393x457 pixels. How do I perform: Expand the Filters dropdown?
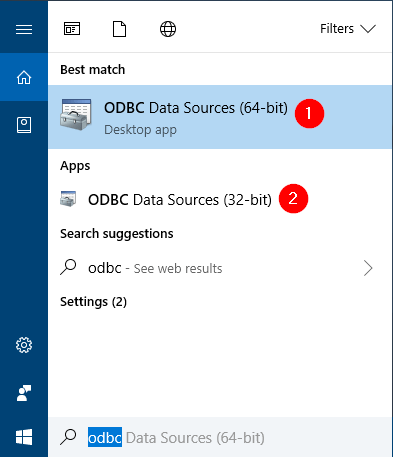coord(348,29)
